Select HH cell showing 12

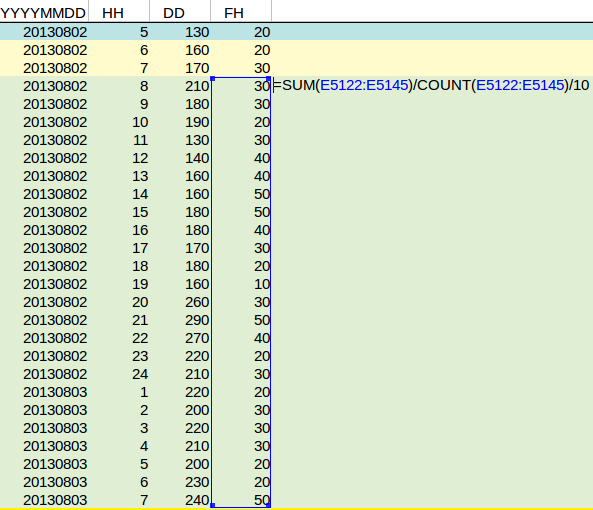pyautogui.click(x=119, y=158)
